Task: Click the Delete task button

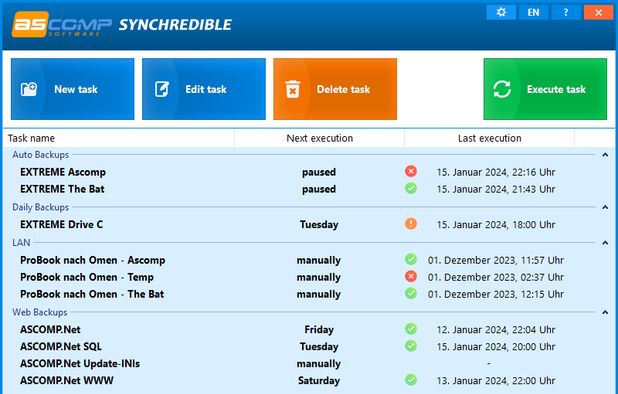Action: tap(335, 89)
